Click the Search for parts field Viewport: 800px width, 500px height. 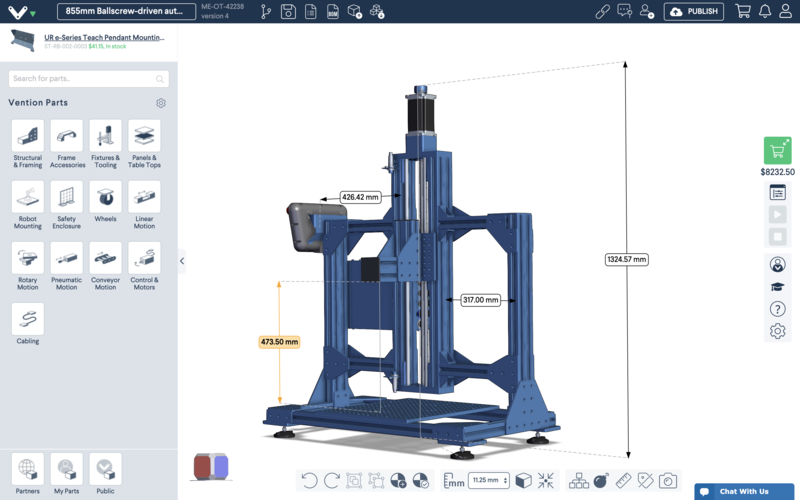pyautogui.click(x=89, y=79)
